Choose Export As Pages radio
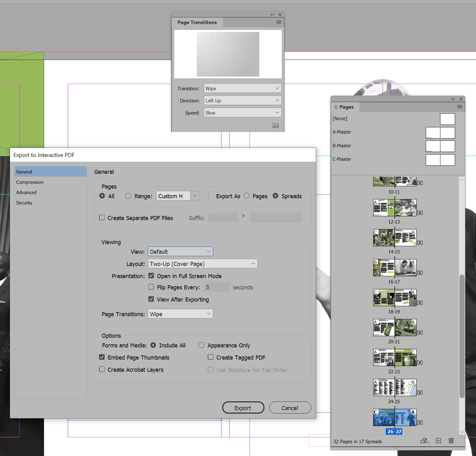The height and width of the screenshot is (456, 476). coord(246,196)
